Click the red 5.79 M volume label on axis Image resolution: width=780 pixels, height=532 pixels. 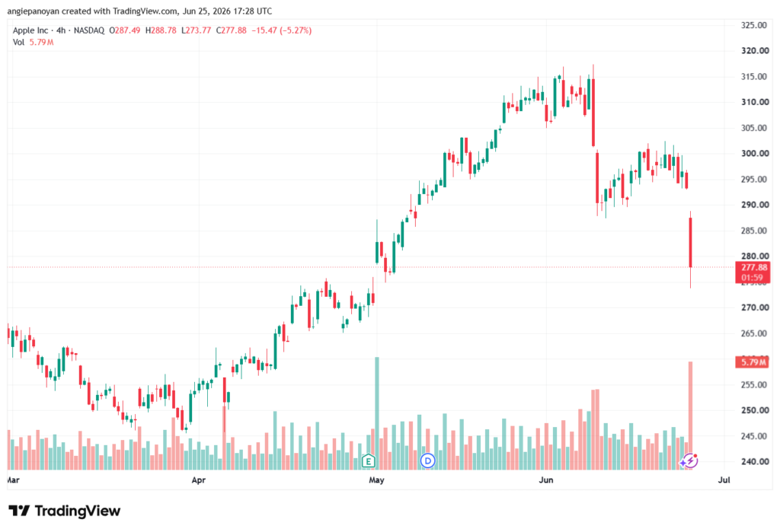tap(753, 362)
